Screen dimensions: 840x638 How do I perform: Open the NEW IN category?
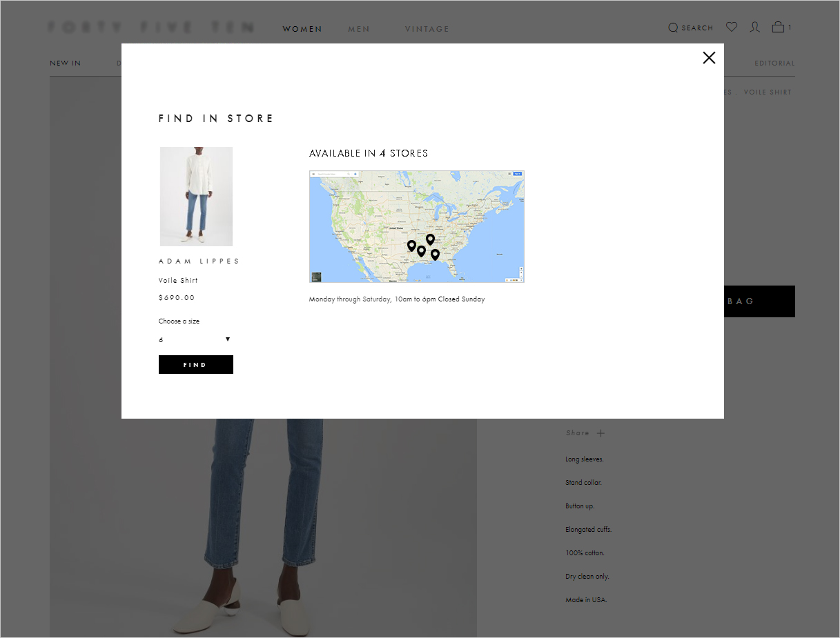click(x=66, y=63)
